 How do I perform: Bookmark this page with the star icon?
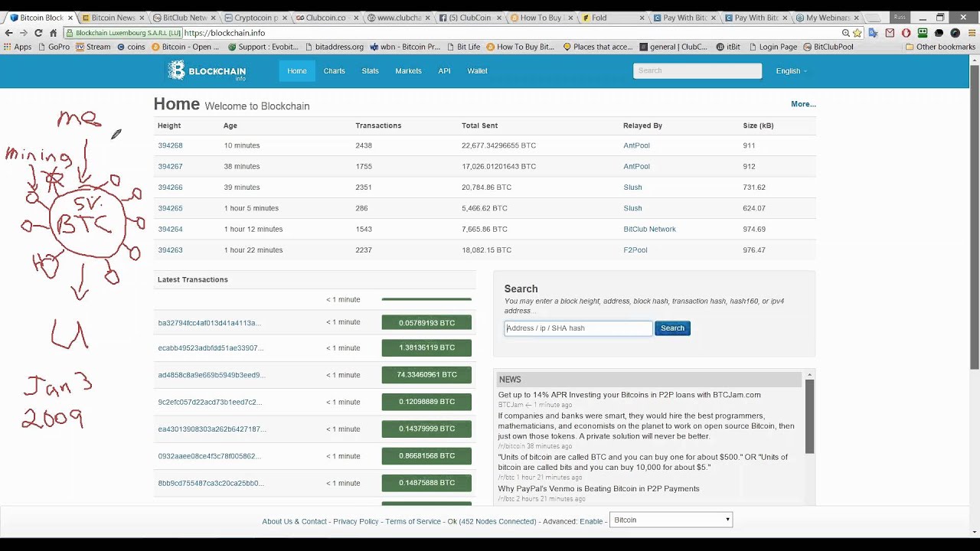857,33
